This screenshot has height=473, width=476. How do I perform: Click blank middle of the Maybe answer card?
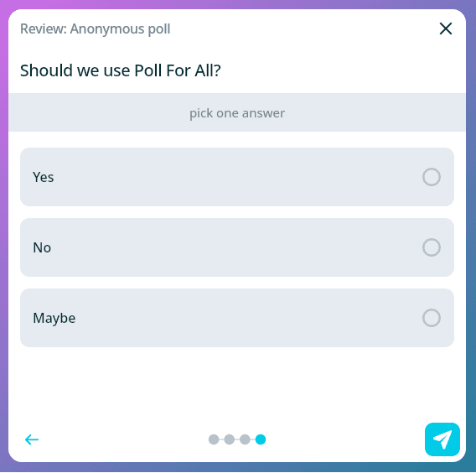(237, 318)
